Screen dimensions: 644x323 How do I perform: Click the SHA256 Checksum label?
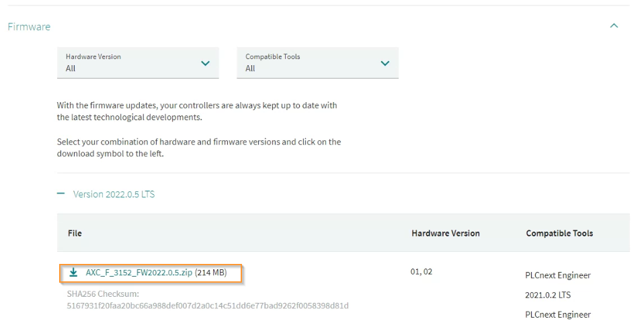(x=103, y=294)
